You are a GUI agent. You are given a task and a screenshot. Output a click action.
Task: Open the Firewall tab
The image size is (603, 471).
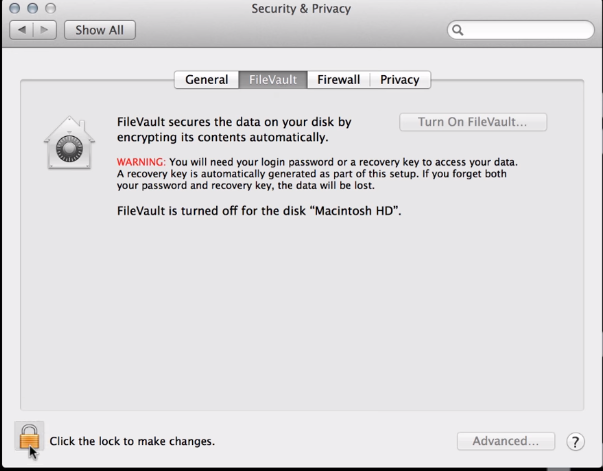[x=338, y=80]
